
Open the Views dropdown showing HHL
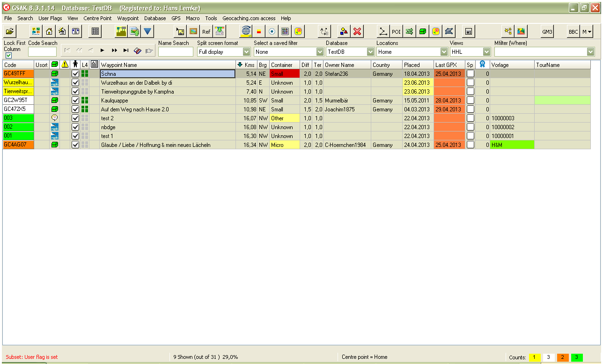tap(486, 52)
